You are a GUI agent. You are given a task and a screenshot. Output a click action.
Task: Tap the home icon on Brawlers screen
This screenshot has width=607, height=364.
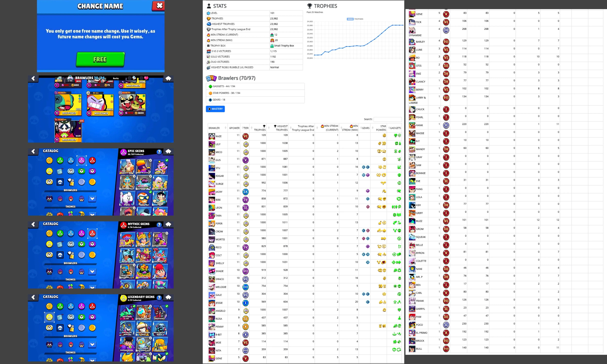pyautogui.click(x=168, y=79)
